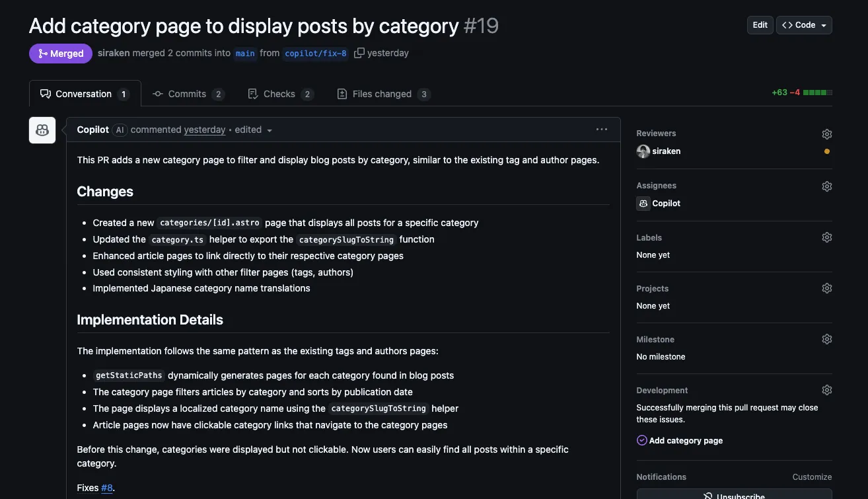Copy the copilot/fix-8 branch name icon
868x499 pixels.
(x=359, y=53)
